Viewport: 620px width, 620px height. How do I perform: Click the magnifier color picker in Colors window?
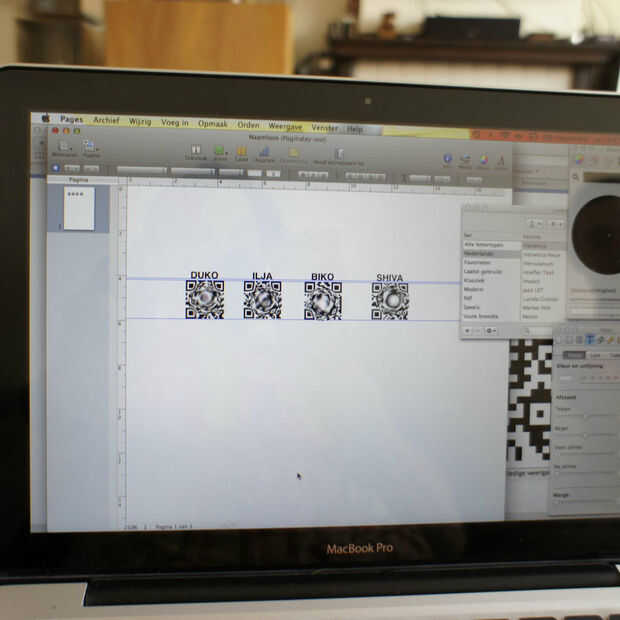(x=576, y=177)
